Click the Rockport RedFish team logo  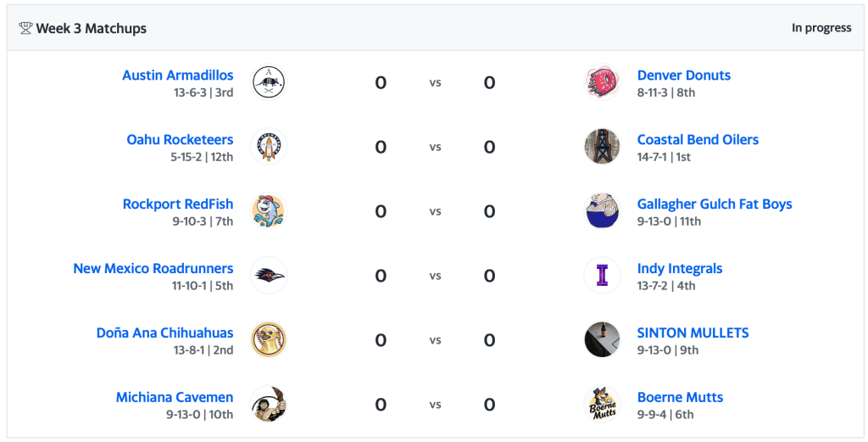coord(269,211)
